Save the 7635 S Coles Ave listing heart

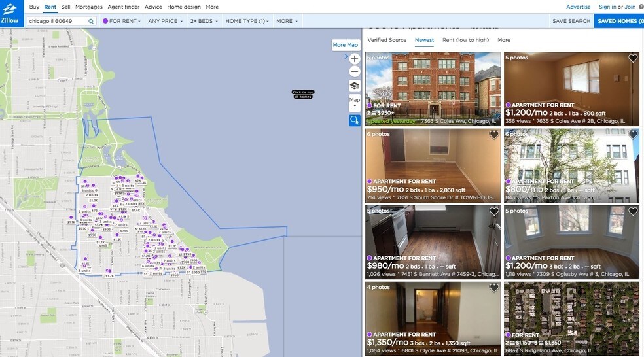coord(633,58)
